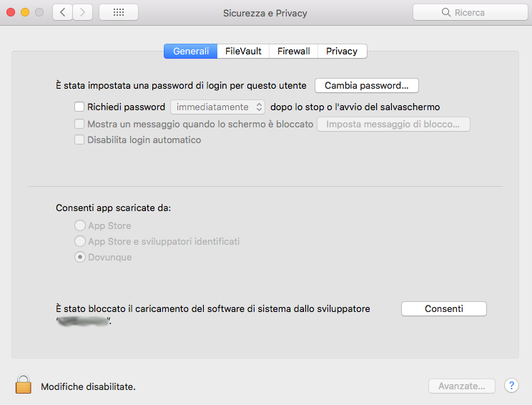Select the App Store radio option
This screenshot has width=532, height=405.
(x=80, y=225)
